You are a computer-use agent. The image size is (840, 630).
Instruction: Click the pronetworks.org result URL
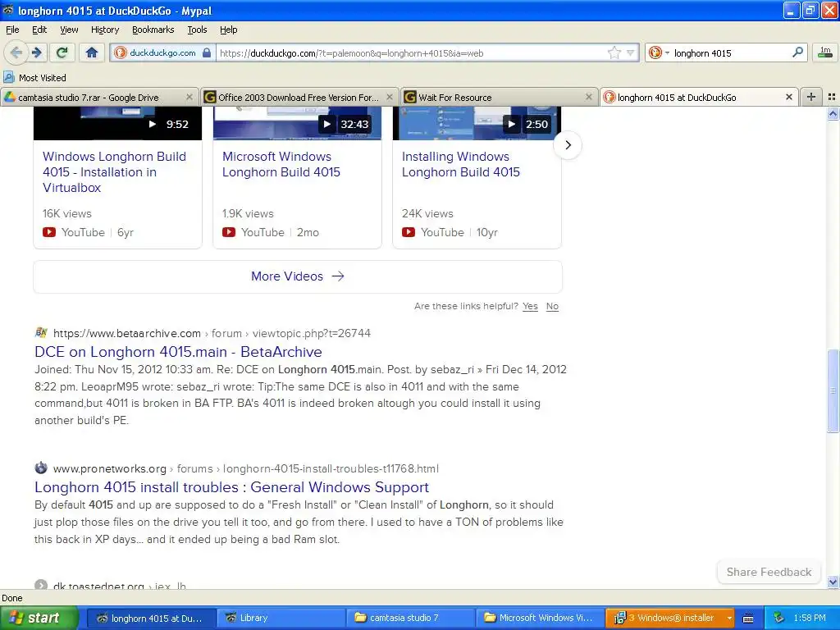[x=246, y=468]
